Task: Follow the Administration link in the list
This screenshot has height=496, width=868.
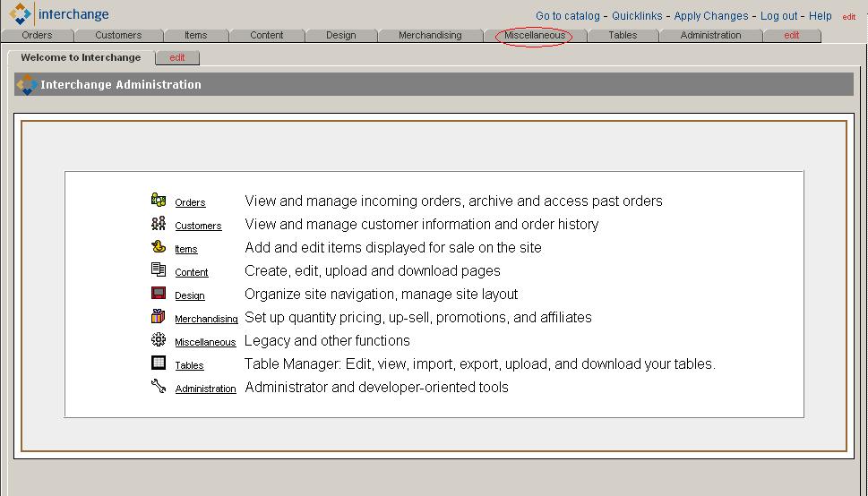Action: click(206, 389)
